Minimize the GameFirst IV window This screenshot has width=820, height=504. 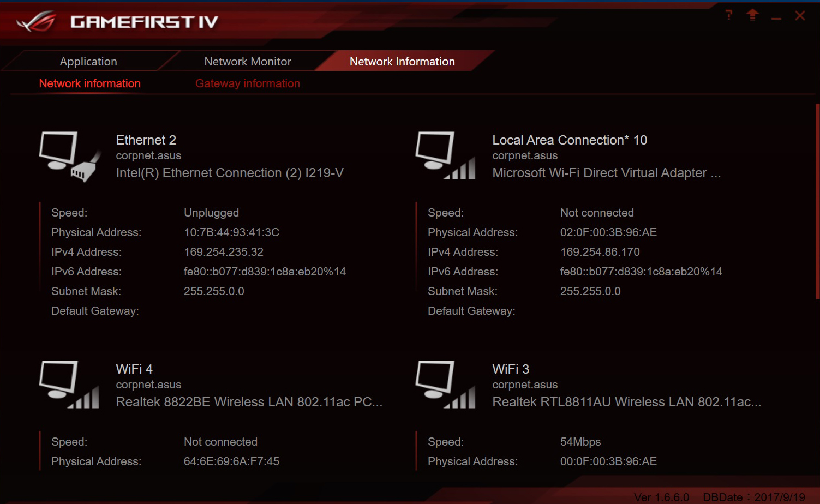click(x=776, y=17)
